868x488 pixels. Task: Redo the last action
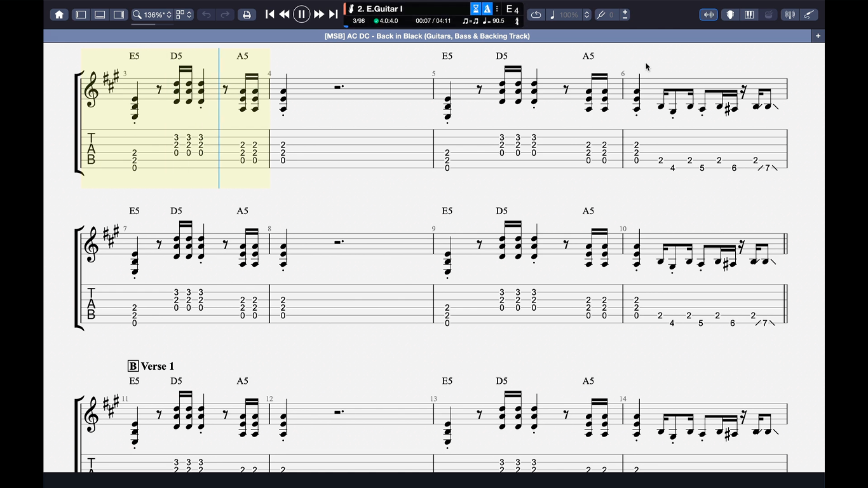tap(225, 15)
